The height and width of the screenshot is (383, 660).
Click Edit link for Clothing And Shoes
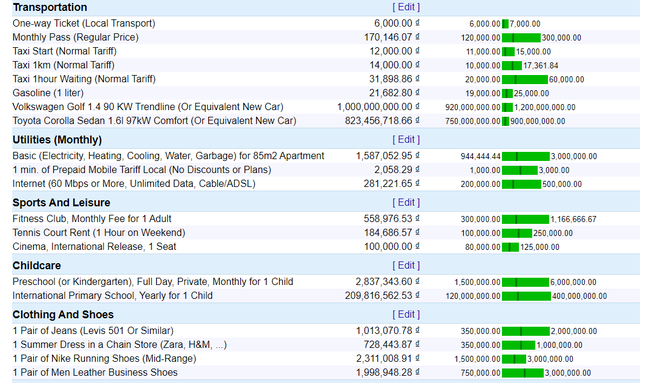click(x=406, y=314)
